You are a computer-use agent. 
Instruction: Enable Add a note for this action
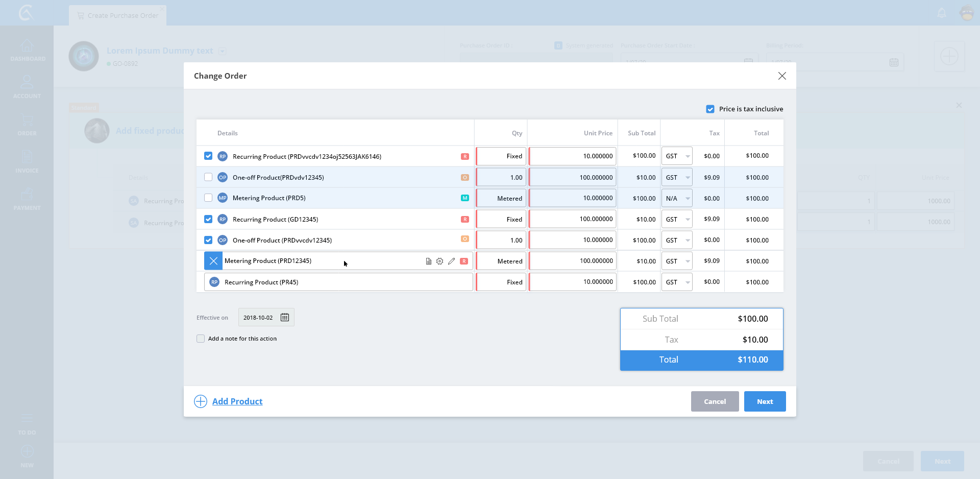201,339
